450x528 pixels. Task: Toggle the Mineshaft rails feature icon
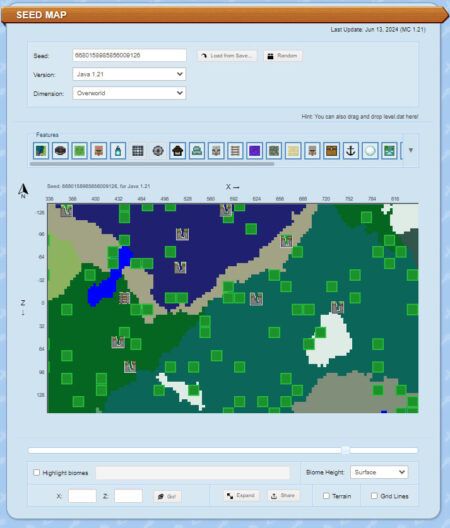point(235,151)
